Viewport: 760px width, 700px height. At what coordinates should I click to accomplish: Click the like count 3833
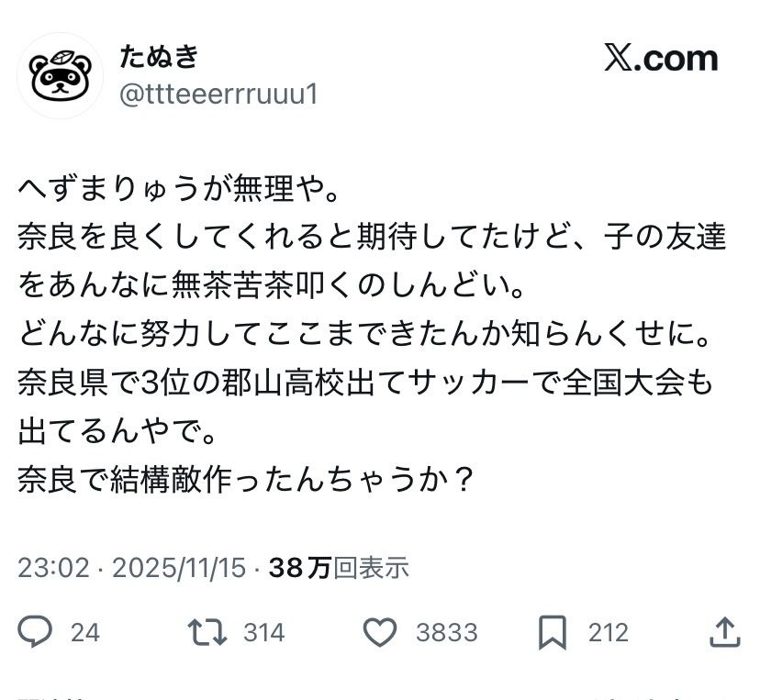(x=446, y=632)
